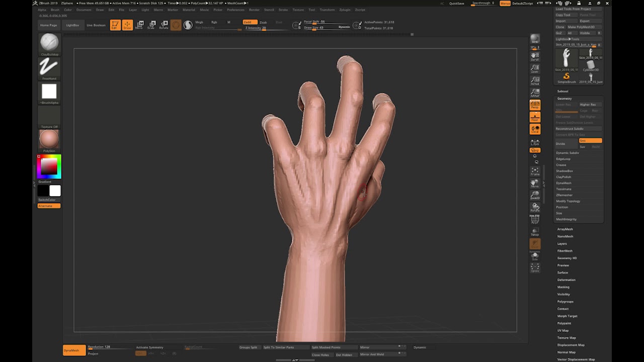
Task: Expand the FiberMesh section
Action: (x=565, y=251)
